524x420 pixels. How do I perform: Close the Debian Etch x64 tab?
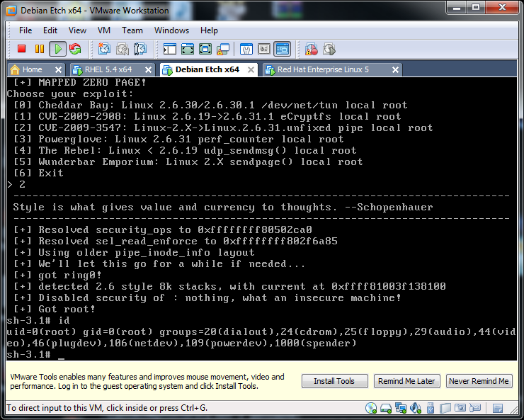click(x=251, y=69)
